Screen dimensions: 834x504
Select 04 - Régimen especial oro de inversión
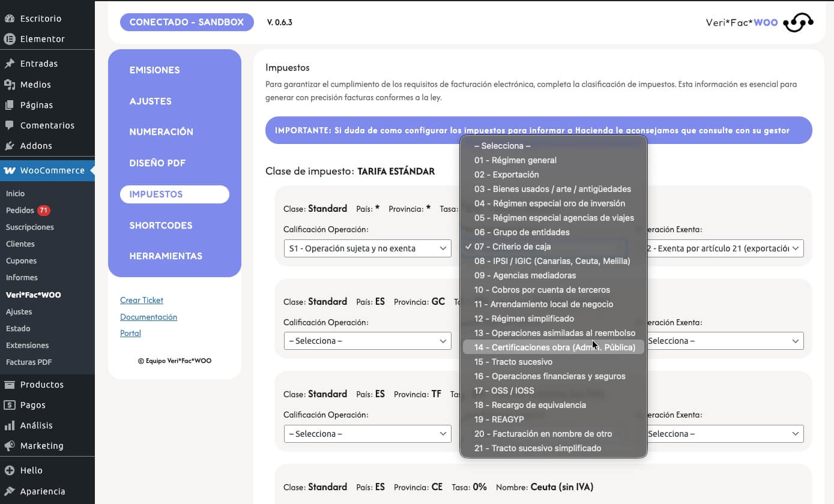(554, 203)
